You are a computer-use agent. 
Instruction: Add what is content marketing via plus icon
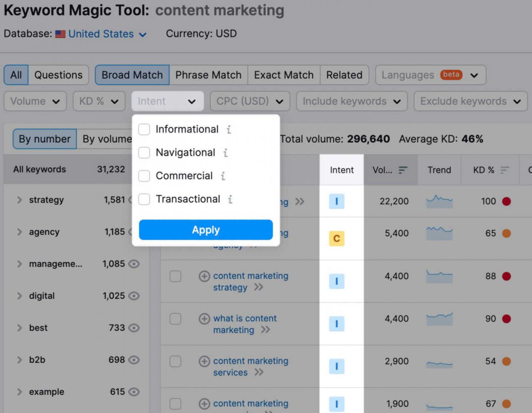(x=204, y=319)
